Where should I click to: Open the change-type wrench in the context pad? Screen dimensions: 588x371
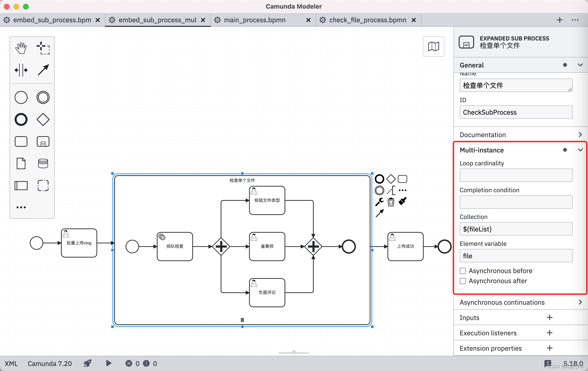tap(379, 202)
